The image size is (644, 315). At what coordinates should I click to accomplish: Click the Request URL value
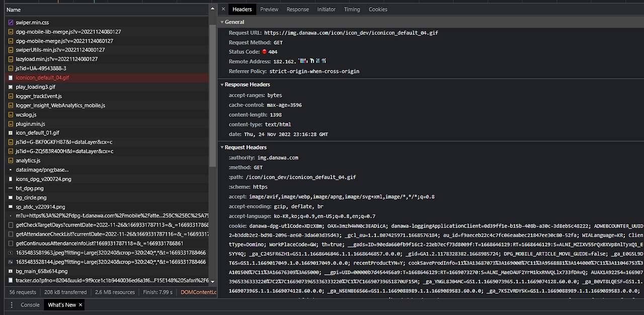click(x=351, y=33)
